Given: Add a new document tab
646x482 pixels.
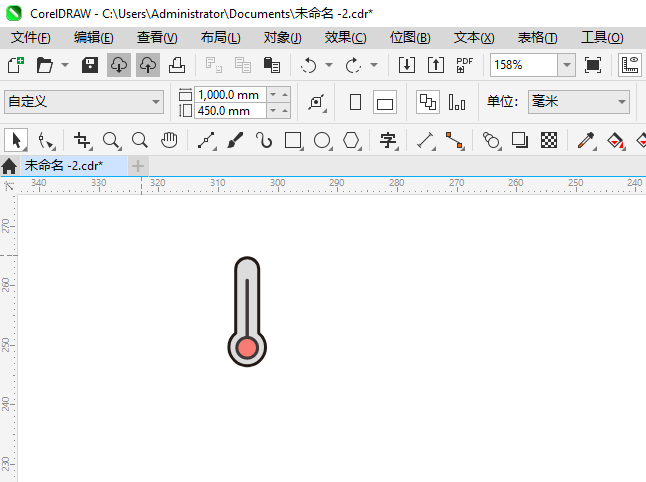Looking at the screenshot, I should click(138, 166).
